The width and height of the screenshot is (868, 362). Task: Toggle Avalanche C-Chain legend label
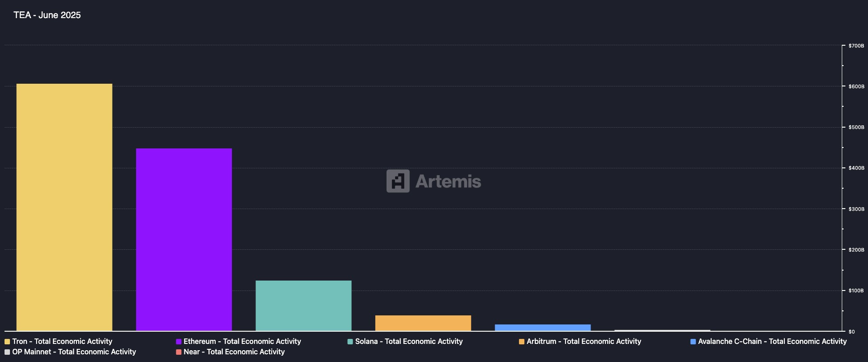773,342
